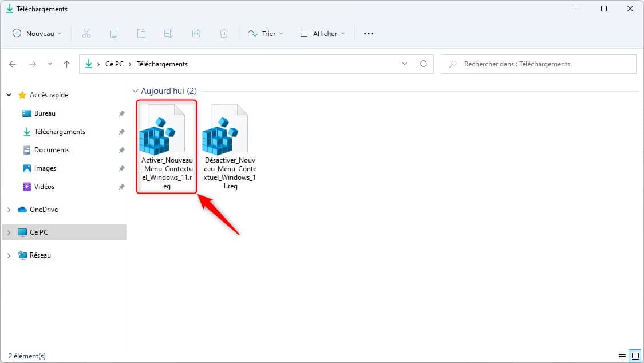Collapse the Aujourd'hui group header
Image resolution: width=644 pixels, height=363 pixels.
click(x=135, y=91)
